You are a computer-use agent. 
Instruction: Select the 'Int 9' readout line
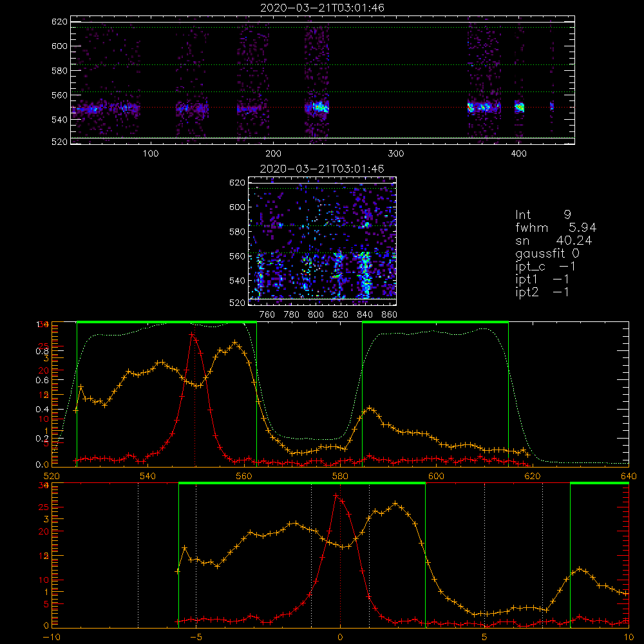point(543,215)
